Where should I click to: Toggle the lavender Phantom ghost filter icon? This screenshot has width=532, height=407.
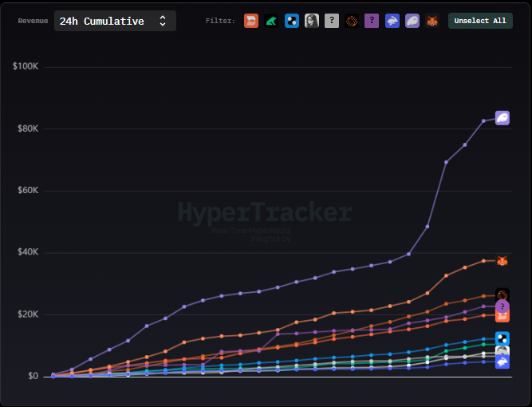(412, 21)
